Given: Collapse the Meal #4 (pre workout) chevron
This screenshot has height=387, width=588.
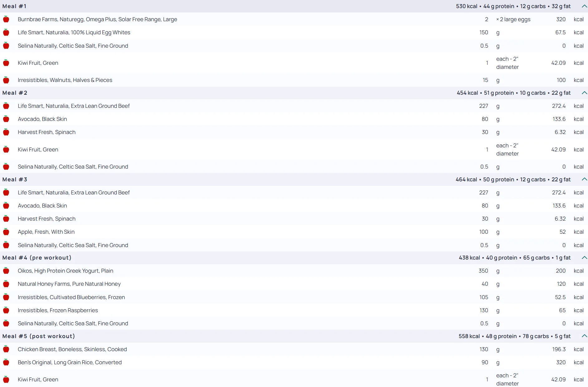Looking at the screenshot, I should tap(584, 258).
